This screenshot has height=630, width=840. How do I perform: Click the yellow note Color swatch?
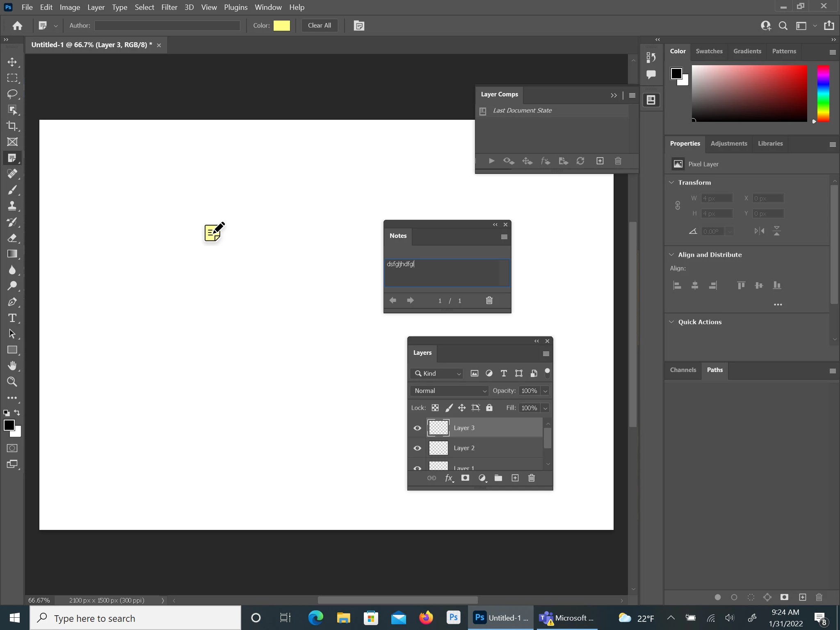coord(281,25)
